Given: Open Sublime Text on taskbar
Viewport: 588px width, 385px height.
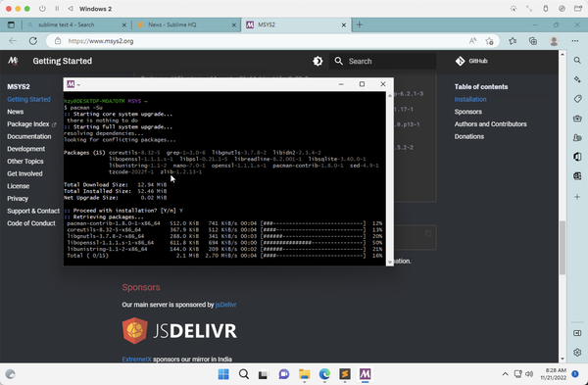Looking at the screenshot, I should tap(345, 374).
